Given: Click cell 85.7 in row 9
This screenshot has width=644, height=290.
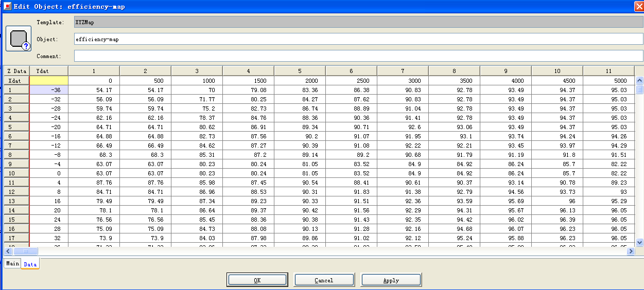Looking at the screenshot, I should click(x=557, y=164).
